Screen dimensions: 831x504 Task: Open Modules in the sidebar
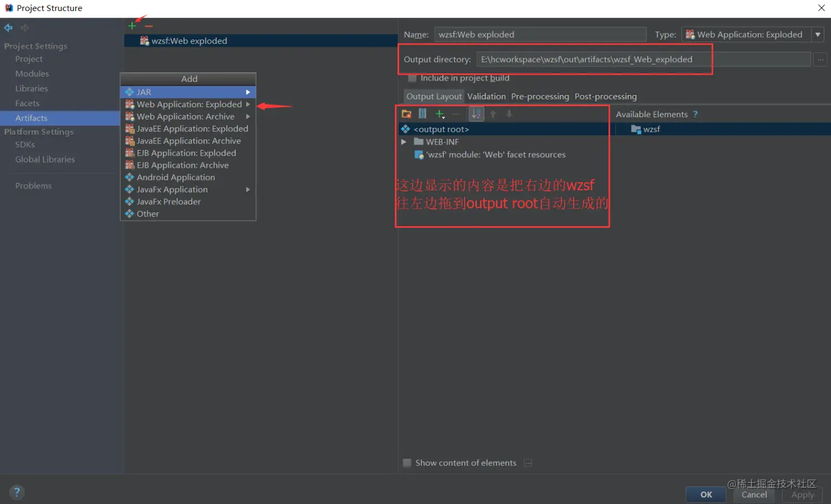pyautogui.click(x=32, y=74)
